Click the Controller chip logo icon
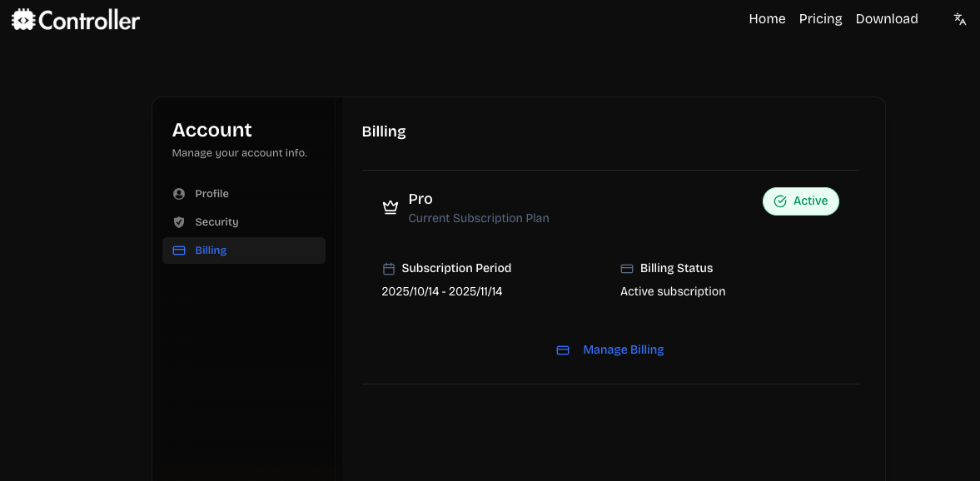980x481 pixels. [x=23, y=20]
